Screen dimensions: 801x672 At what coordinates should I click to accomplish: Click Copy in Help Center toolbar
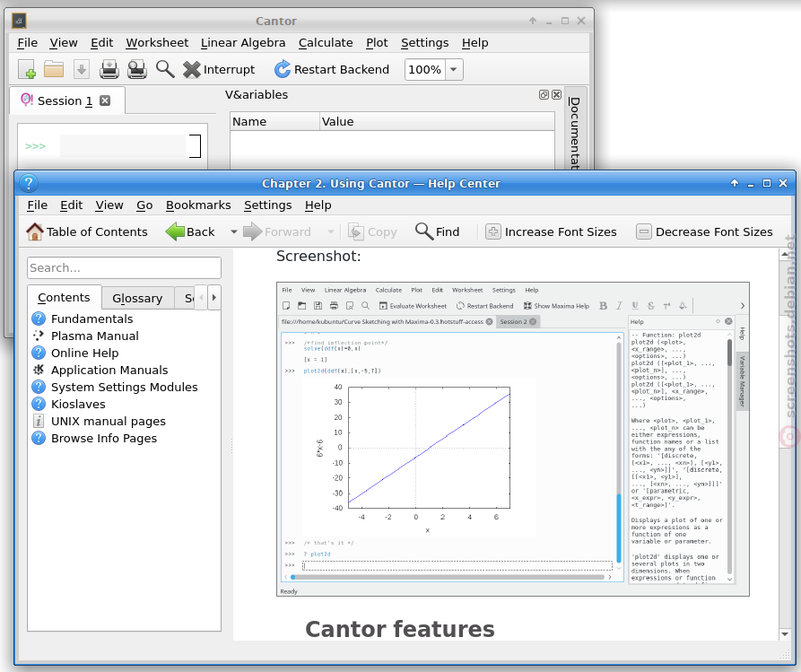(372, 232)
